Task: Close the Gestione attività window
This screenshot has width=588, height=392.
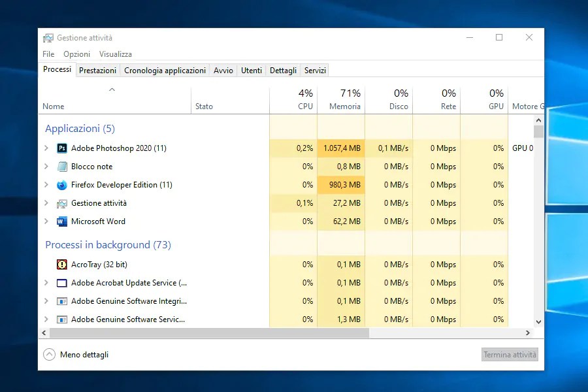Action: pos(529,37)
